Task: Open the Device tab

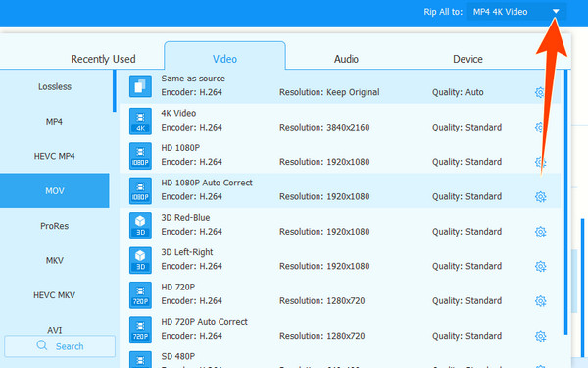Action: (467, 59)
